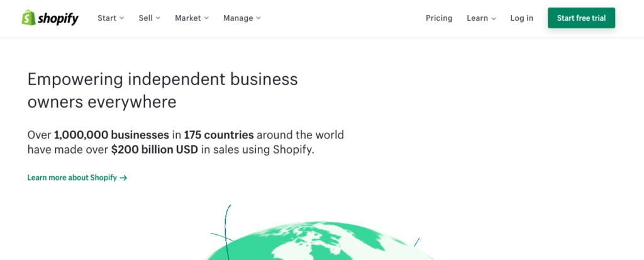Click the bold text '1,000,000 businesses'
Screen dimensions: 644x260
click(x=111, y=135)
